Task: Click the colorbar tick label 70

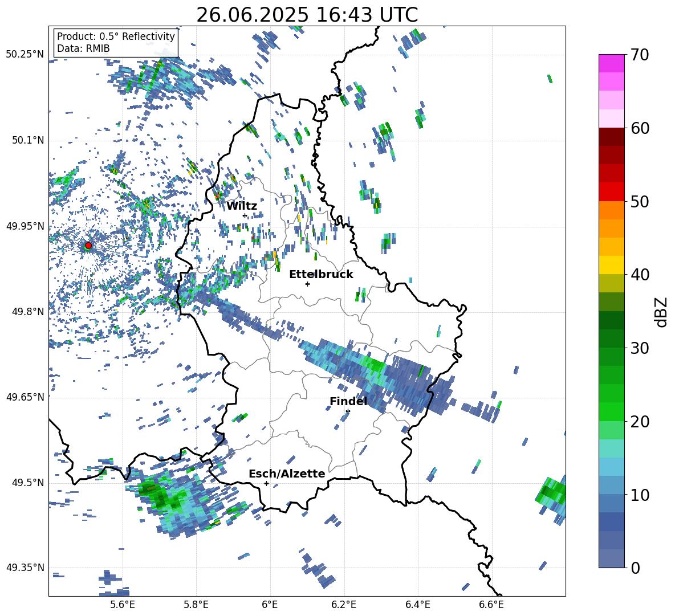Action: click(x=639, y=55)
